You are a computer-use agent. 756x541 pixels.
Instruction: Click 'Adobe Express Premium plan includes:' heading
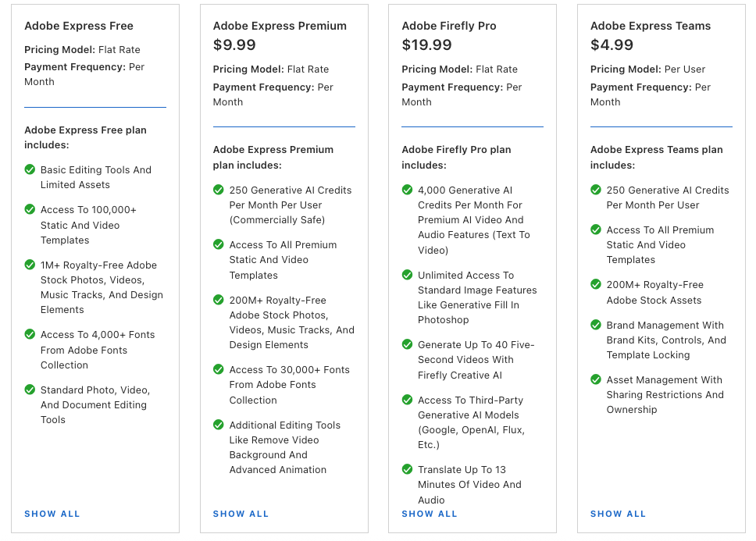[x=273, y=157]
